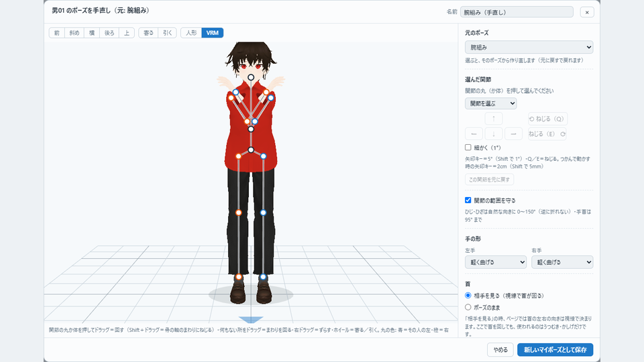Select the blue joint at the arm crossing
This screenshot has height=362, width=644.
pos(255,121)
